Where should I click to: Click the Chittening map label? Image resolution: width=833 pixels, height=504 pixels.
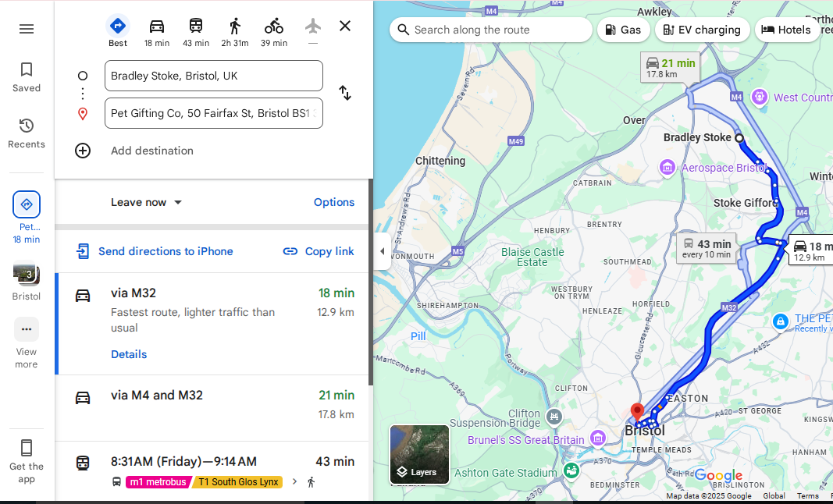(440, 161)
